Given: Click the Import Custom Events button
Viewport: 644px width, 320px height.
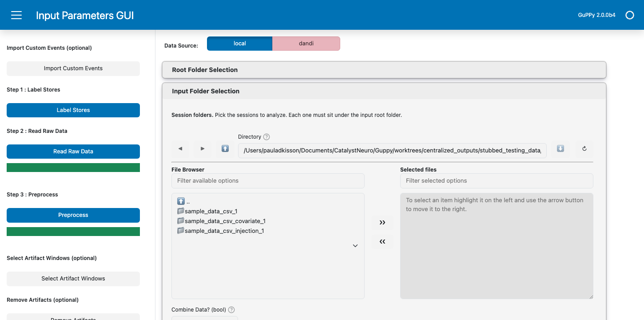Looking at the screenshot, I should tap(73, 68).
